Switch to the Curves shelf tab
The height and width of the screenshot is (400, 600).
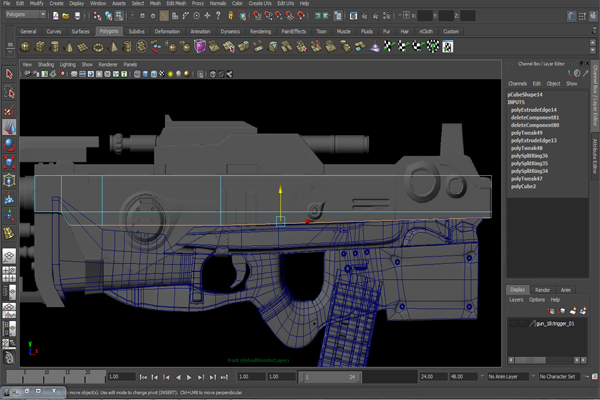point(54,31)
